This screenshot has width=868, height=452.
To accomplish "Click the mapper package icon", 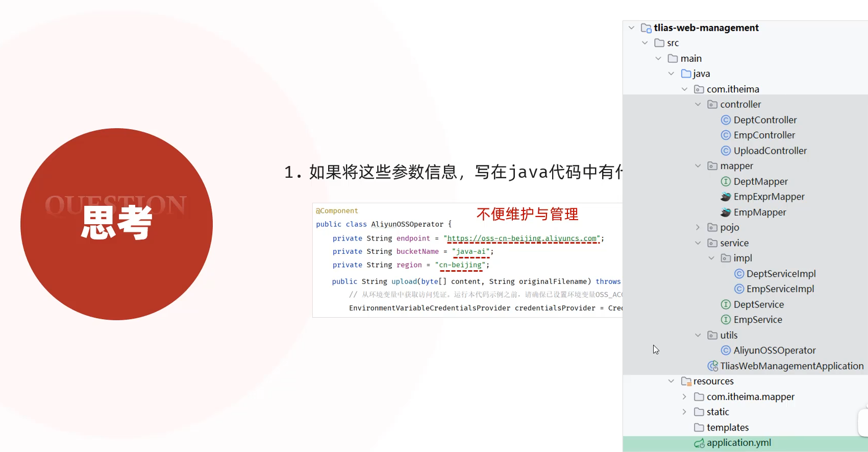I will coord(712,166).
